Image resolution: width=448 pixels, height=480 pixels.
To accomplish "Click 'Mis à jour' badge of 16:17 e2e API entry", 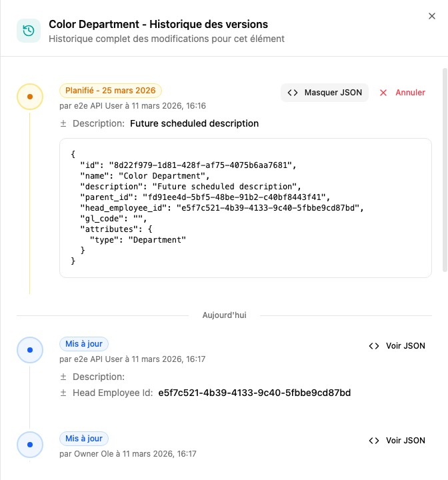I will point(84,344).
